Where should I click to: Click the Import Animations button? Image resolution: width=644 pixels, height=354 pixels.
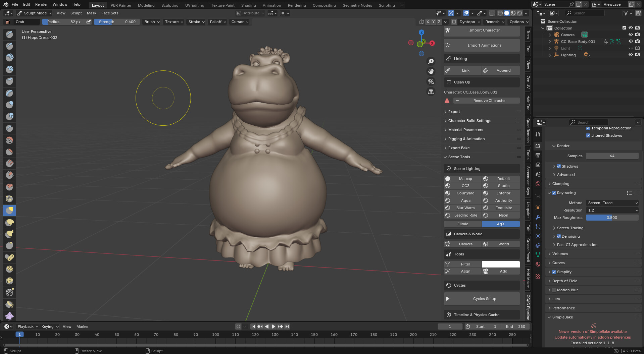[482, 45]
